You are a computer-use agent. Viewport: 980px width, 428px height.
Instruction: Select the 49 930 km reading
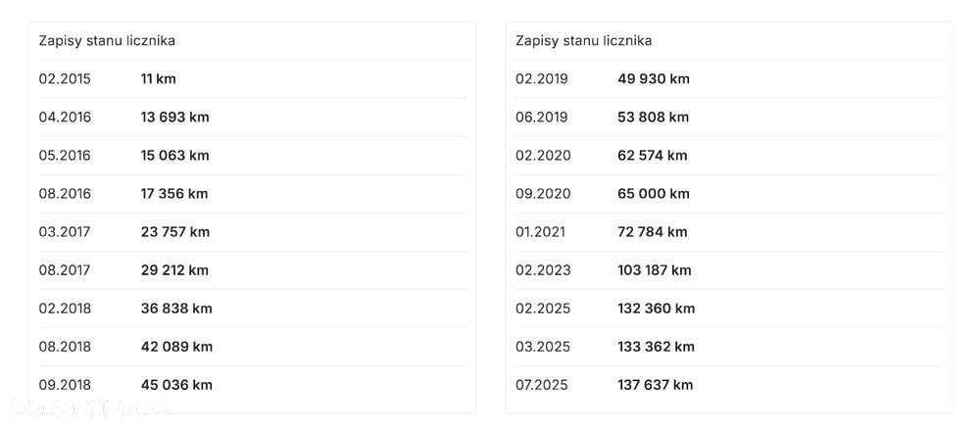[653, 79]
